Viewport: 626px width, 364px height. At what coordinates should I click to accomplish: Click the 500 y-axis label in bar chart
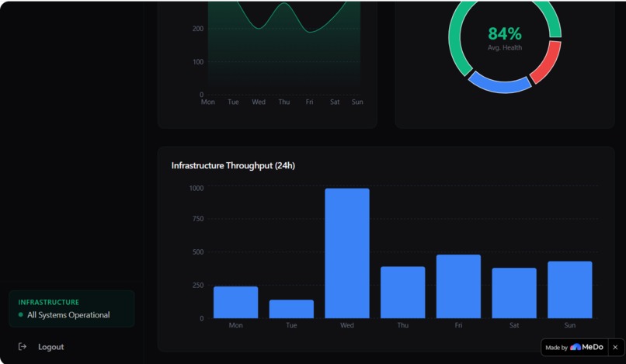(197, 251)
